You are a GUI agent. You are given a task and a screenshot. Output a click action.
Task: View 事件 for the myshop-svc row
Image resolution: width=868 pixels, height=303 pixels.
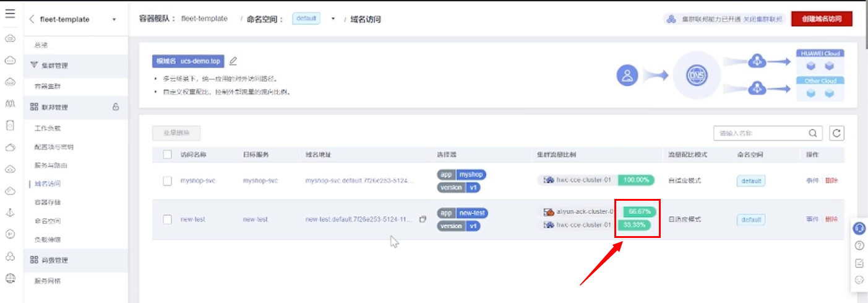coord(812,180)
